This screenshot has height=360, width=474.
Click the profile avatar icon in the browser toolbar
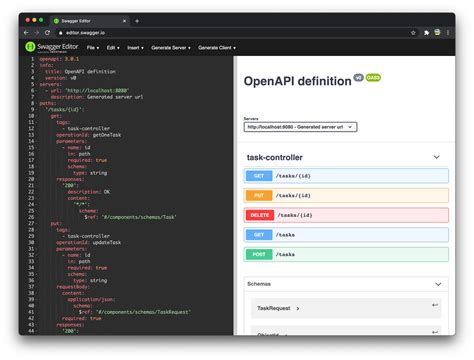[x=437, y=32]
